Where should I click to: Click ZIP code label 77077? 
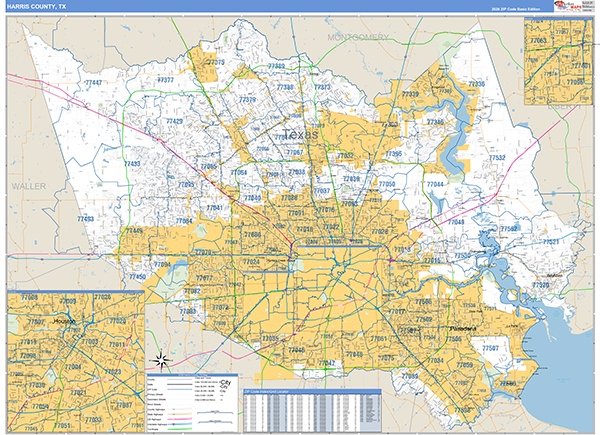204,278
